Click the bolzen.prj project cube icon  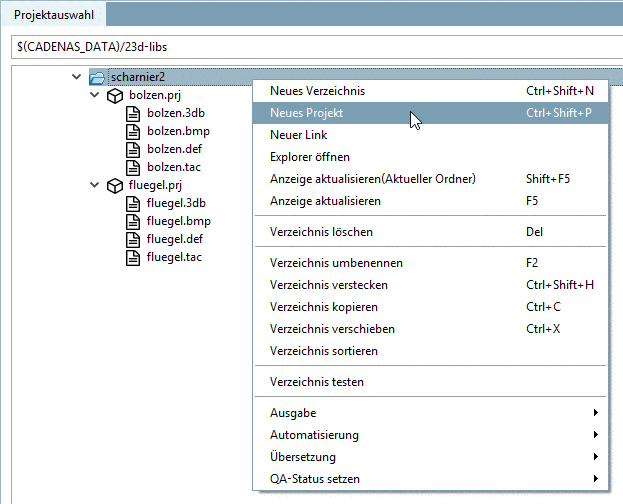115,96
